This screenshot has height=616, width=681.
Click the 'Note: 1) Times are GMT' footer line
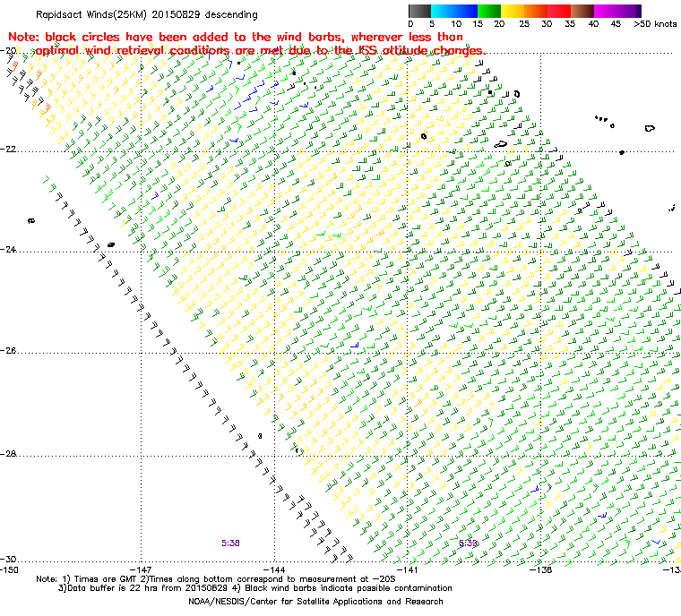(216, 579)
